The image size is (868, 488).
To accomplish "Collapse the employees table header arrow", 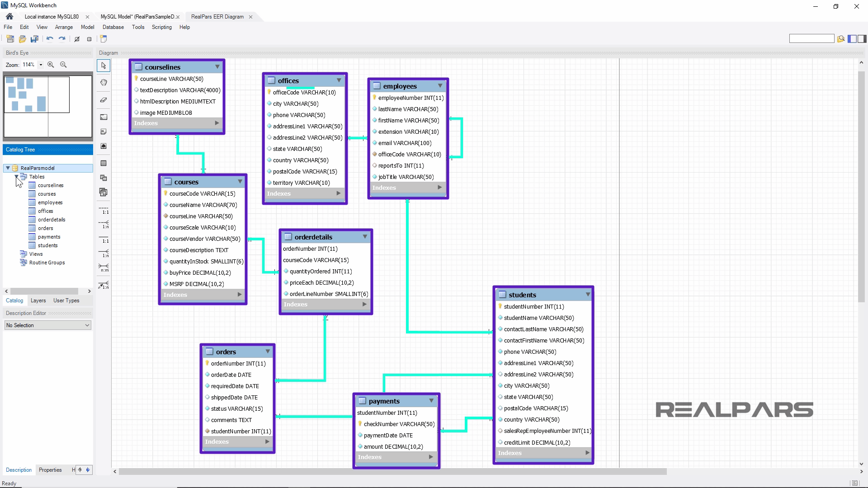I will [x=440, y=86].
